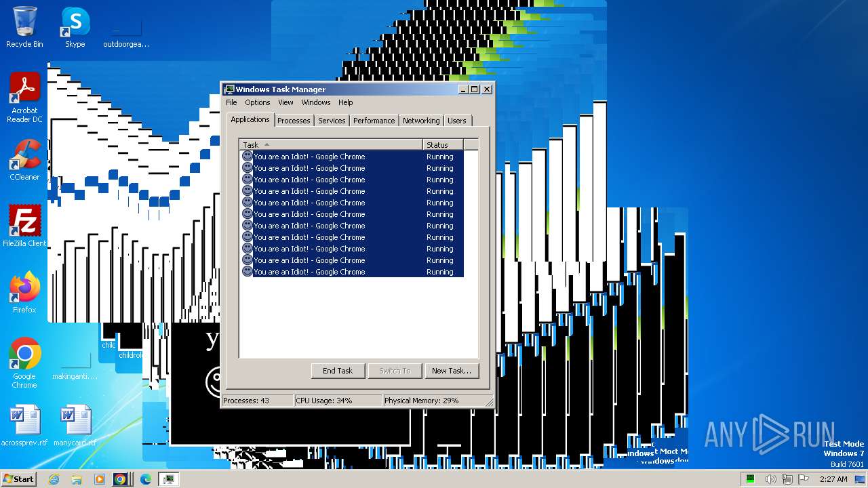Open the Options menu in Task Manager
Screen dimensions: 868x488
tap(257, 102)
